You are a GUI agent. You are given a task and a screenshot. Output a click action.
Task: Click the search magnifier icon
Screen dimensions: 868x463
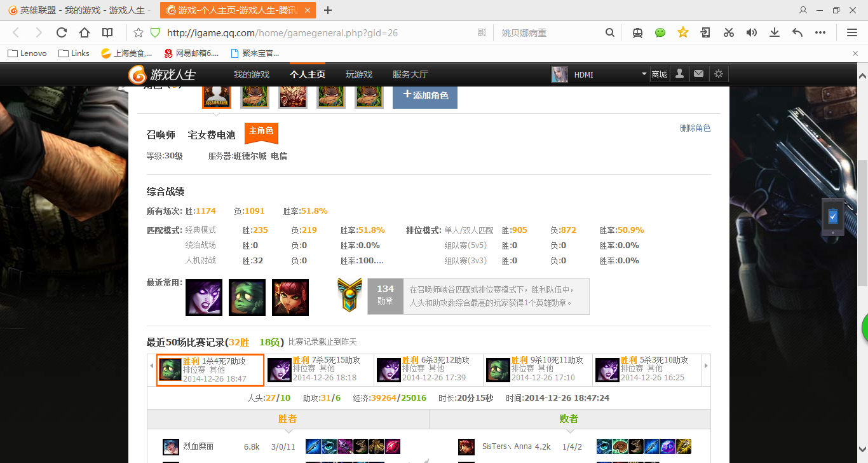tap(610, 32)
